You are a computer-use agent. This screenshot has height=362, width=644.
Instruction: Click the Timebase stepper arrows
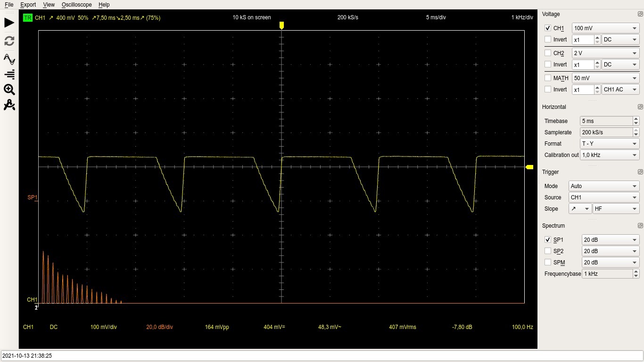coord(636,121)
